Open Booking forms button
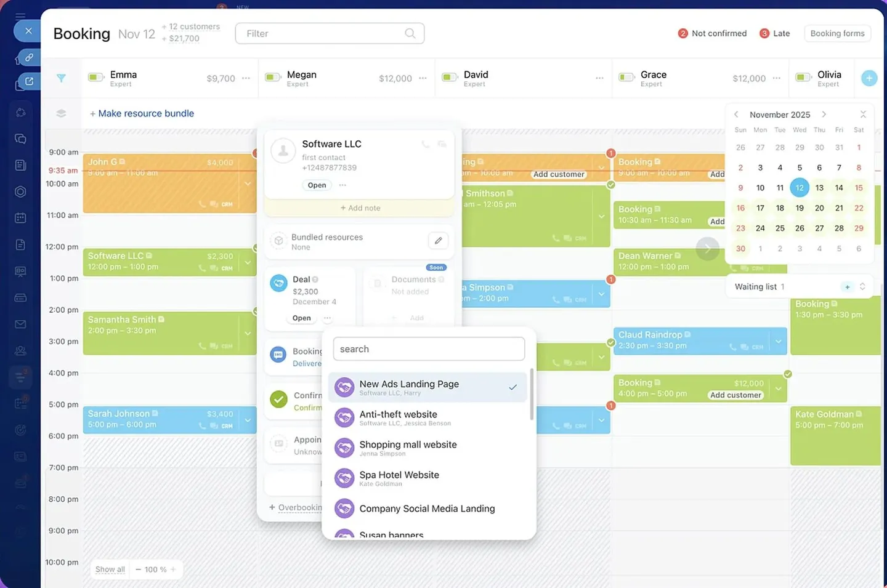 (x=837, y=33)
